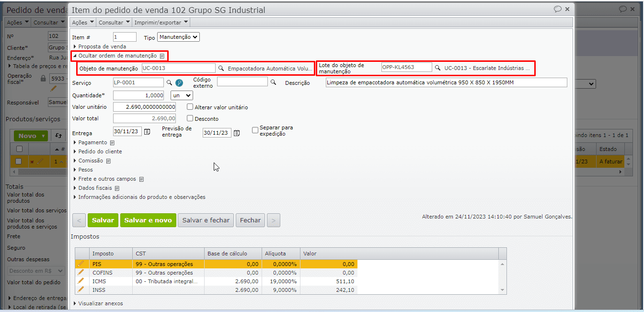The width and height of the screenshot is (644, 312).
Task: Go to next item with > button
Action: (273, 220)
